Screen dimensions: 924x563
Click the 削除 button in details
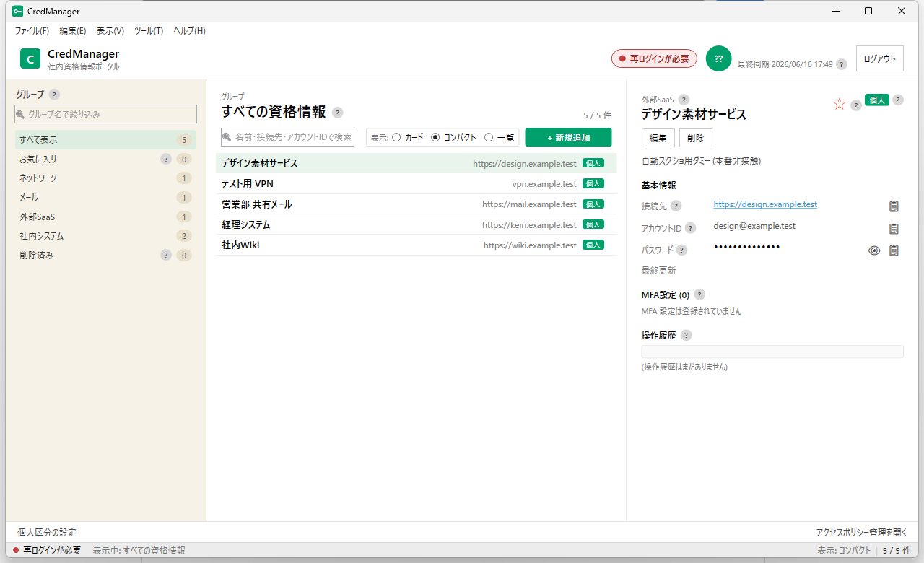click(x=696, y=138)
